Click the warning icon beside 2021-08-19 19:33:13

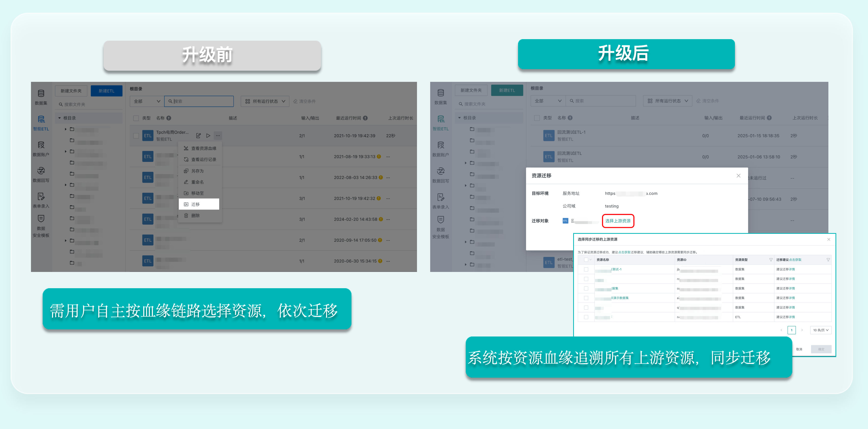pos(379,157)
